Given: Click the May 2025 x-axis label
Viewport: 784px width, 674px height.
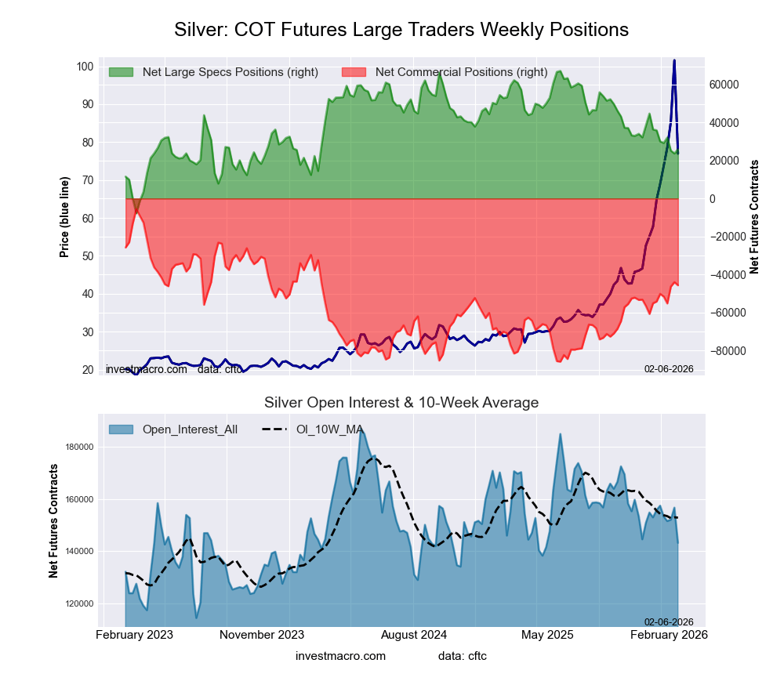Looking at the screenshot, I should [x=548, y=634].
